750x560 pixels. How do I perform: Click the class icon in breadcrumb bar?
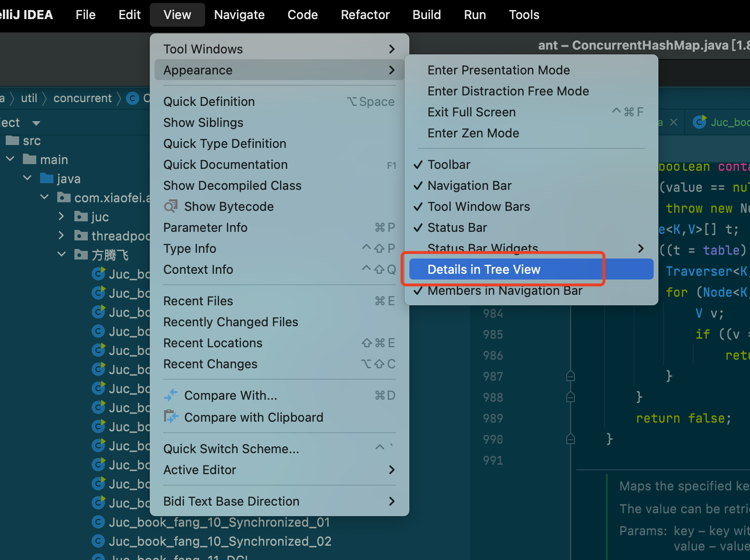pos(133,98)
